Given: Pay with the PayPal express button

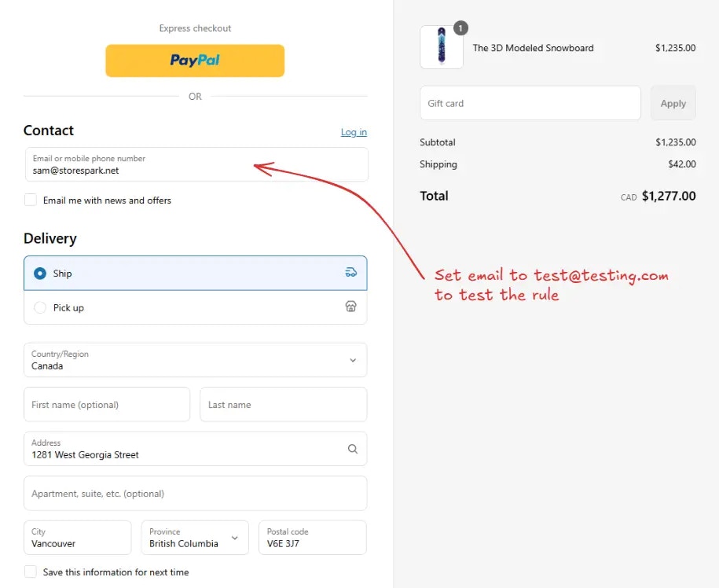Looking at the screenshot, I should (x=195, y=61).
